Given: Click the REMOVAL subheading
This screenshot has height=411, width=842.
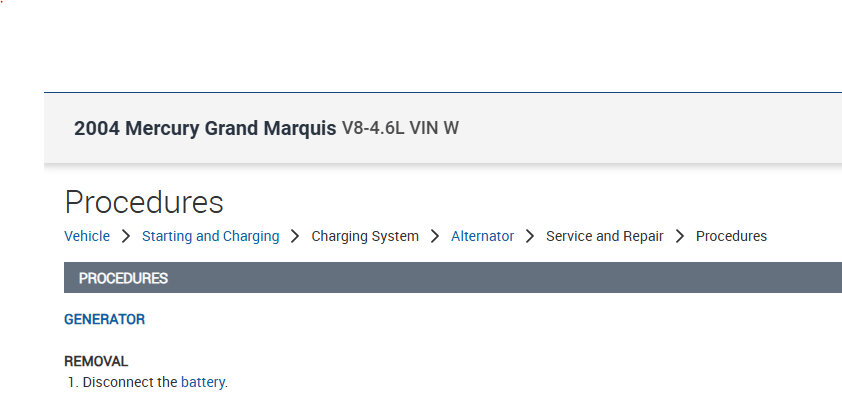Looking at the screenshot, I should [96, 361].
